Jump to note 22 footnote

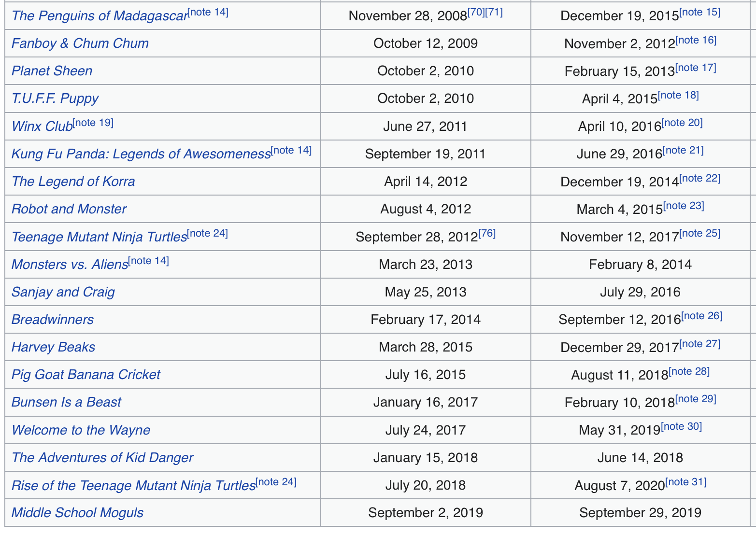[x=700, y=178]
